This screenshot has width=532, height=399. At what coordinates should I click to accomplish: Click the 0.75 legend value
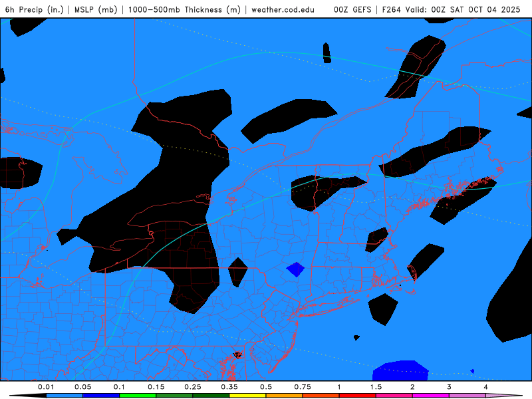pos(303,387)
